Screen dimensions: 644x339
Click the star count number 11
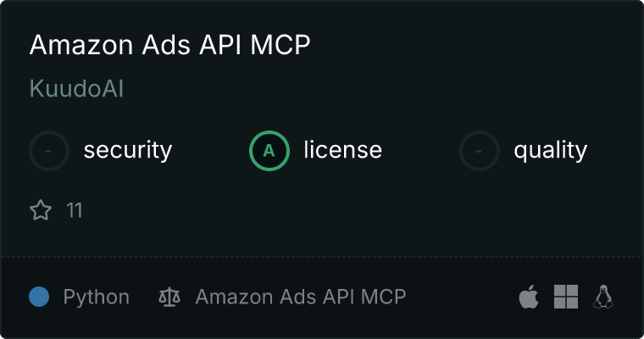75,210
